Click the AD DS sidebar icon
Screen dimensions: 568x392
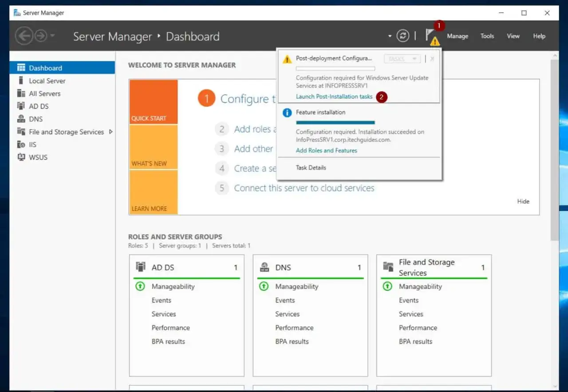click(21, 106)
